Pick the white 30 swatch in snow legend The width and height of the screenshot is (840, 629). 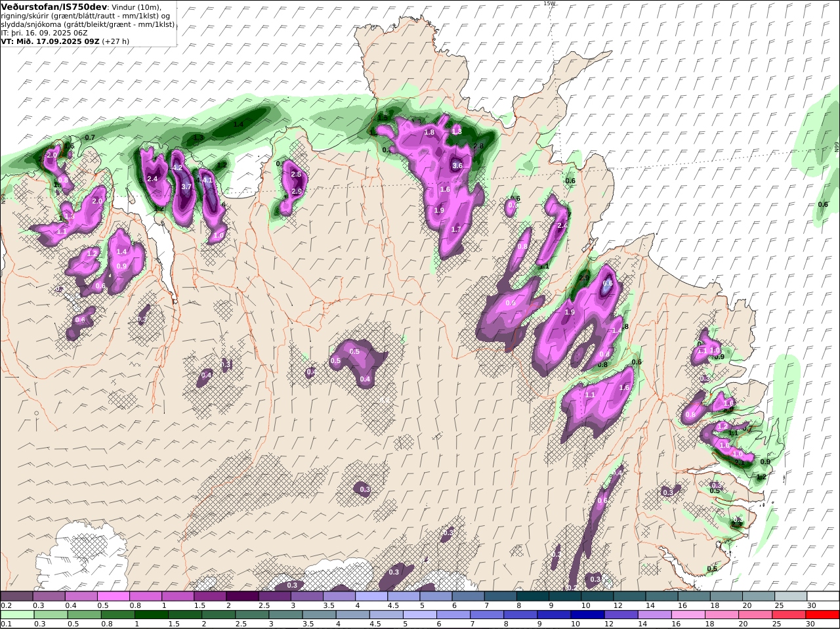tap(823, 596)
